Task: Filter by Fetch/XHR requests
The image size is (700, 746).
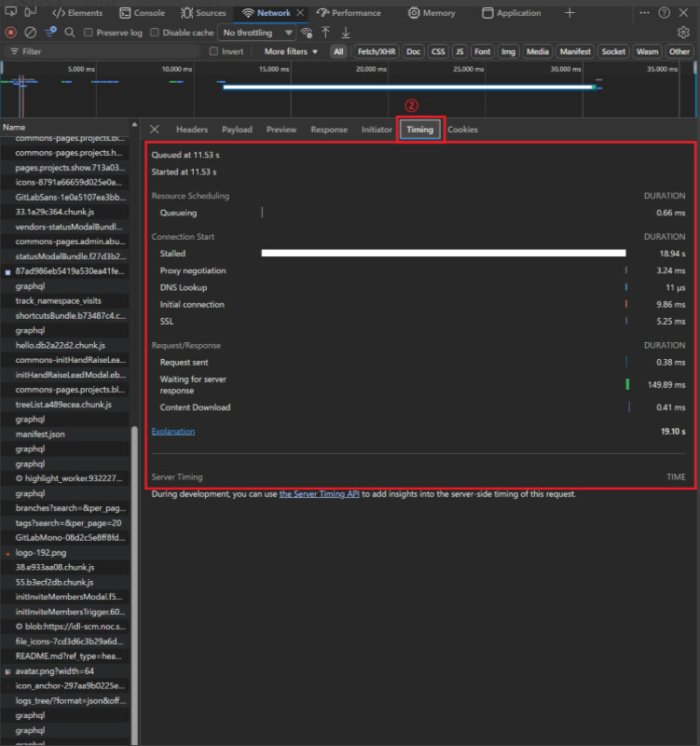Action: click(377, 51)
